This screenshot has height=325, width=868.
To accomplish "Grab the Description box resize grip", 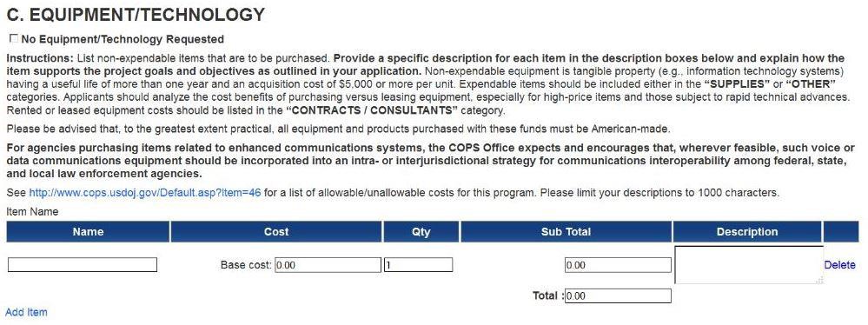I will (x=819, y=280).
